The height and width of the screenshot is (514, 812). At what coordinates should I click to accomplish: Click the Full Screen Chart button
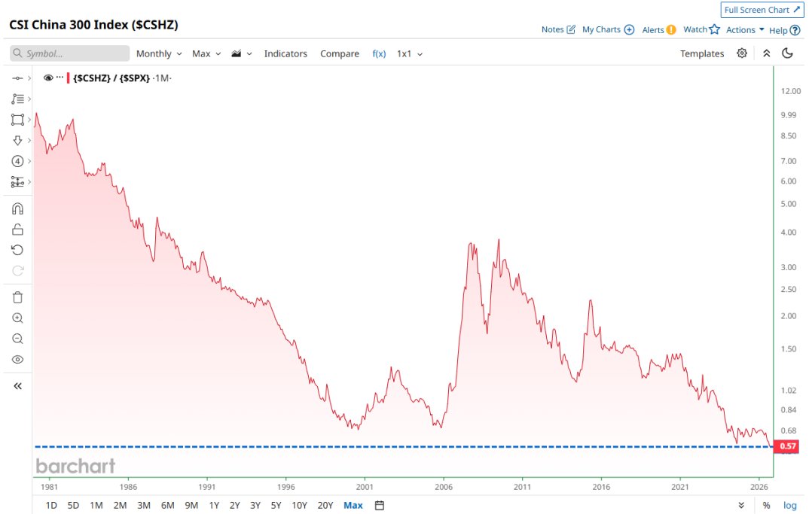point(762,10)
